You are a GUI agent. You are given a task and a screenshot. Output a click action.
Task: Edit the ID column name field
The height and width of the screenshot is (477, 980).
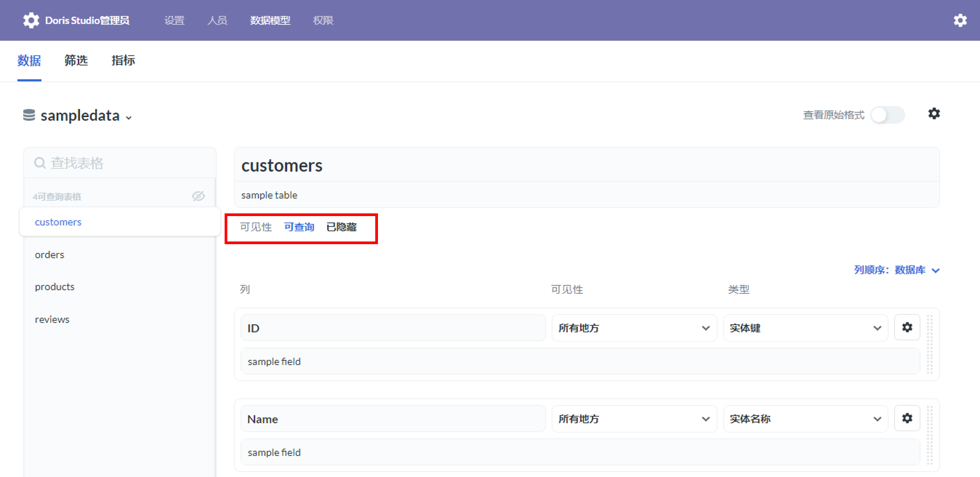coord(393,328)
